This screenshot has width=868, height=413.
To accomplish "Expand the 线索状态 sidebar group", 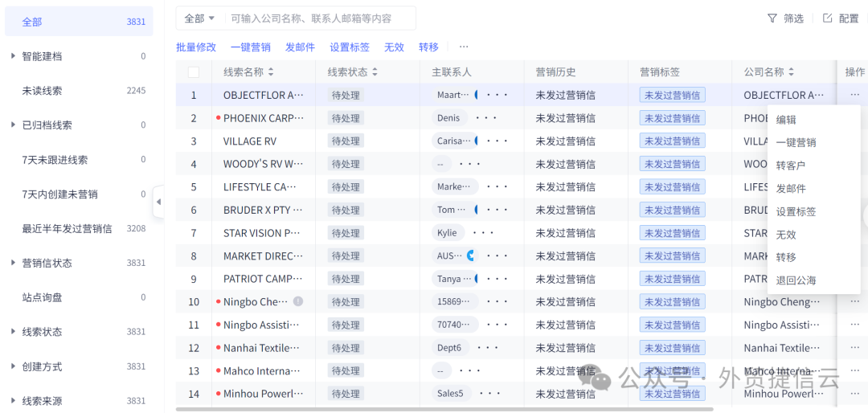I will coord(14,332).
